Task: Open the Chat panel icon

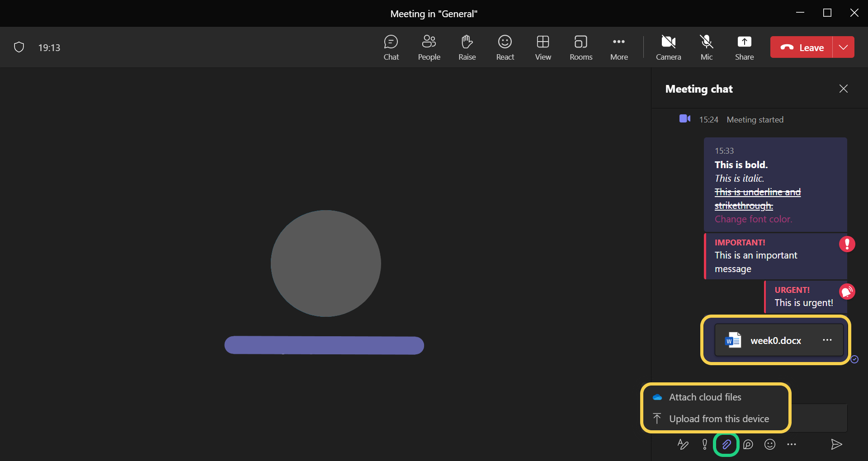Action: (391, 47)
